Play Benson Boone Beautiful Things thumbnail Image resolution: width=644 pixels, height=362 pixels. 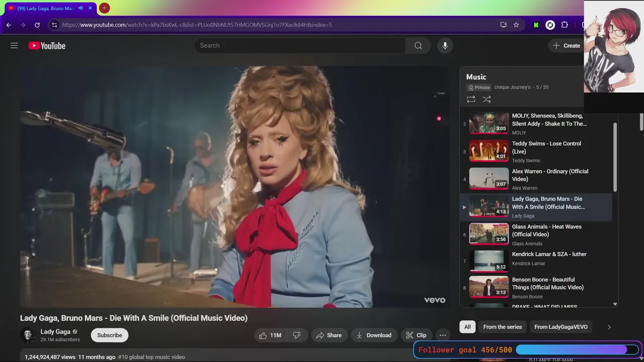tap(489, 287)
